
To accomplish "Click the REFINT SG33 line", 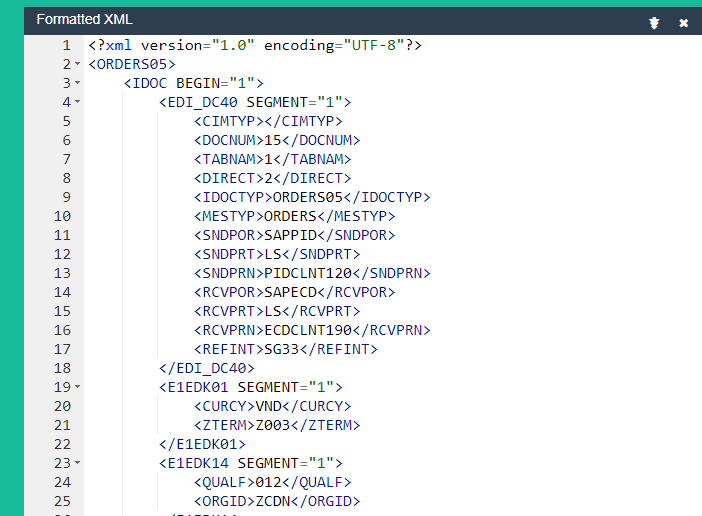I will click(x=285, y=350).
